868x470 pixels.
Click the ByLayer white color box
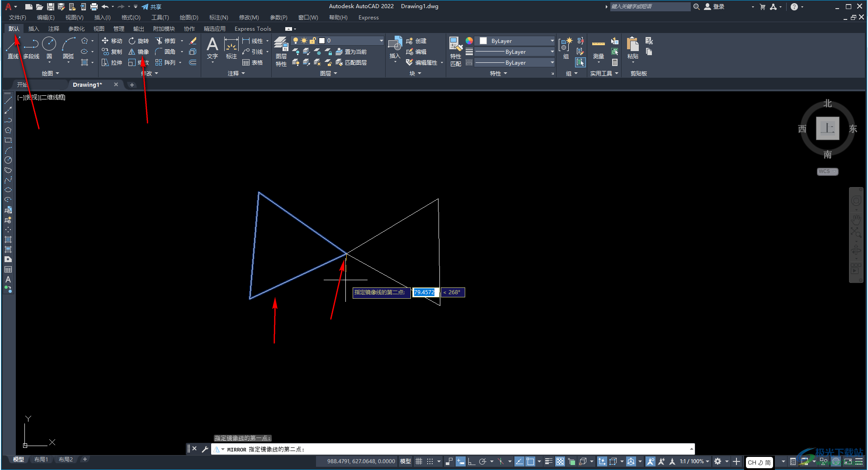[483, 41]
